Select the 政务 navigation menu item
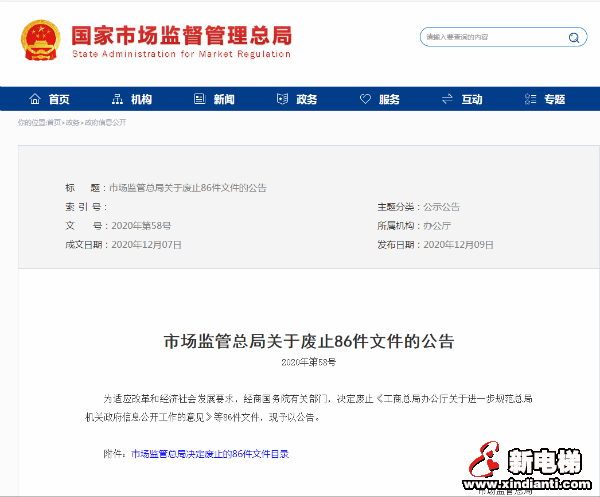 (306, 99)
